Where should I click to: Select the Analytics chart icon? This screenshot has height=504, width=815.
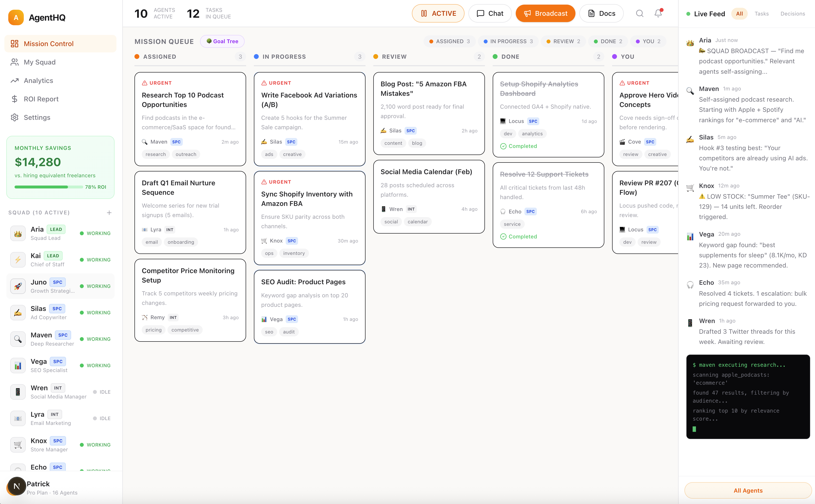(x=14, y=80)
